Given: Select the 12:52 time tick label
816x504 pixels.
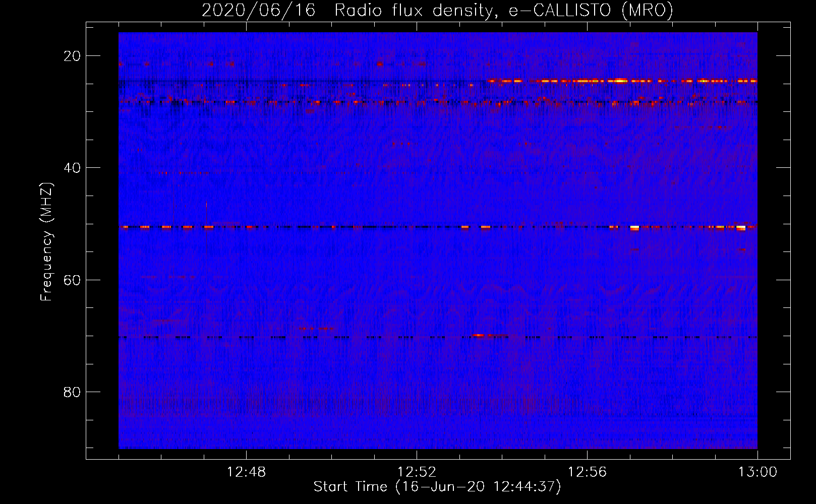Looking at the screenshot, I should [x=417, y=472].
